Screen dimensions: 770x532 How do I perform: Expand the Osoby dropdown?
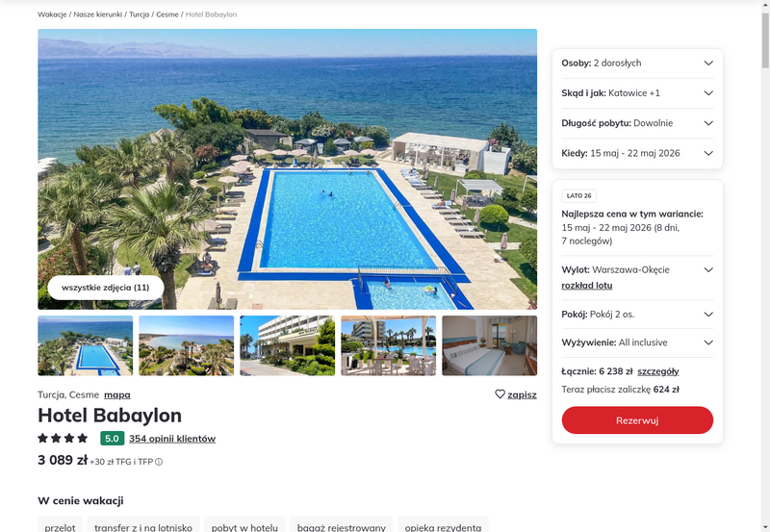point(637,63)
